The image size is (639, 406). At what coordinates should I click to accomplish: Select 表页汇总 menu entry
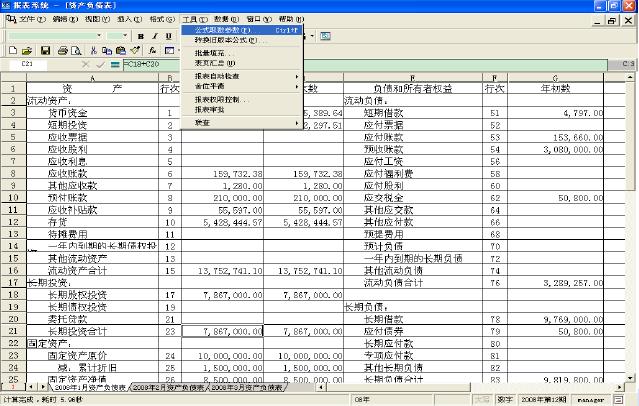(242, 63)
